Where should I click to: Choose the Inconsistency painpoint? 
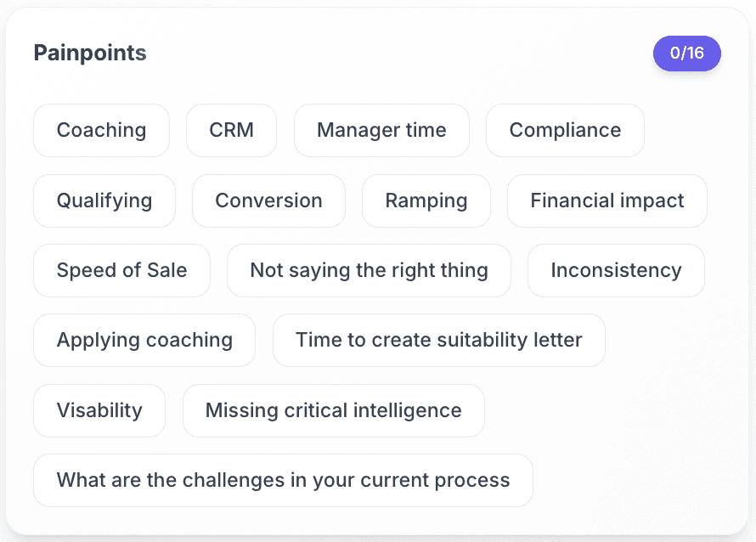coord(616,270)
